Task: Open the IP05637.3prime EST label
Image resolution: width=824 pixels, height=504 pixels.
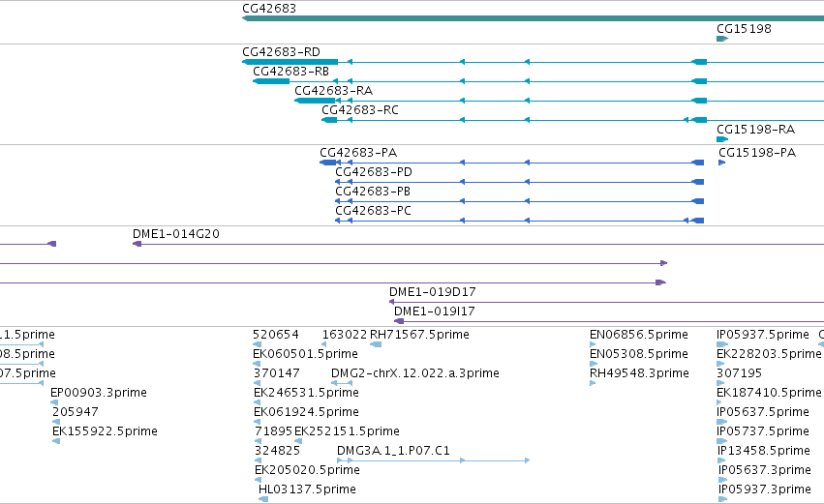Action: click(x=765, y=471)
